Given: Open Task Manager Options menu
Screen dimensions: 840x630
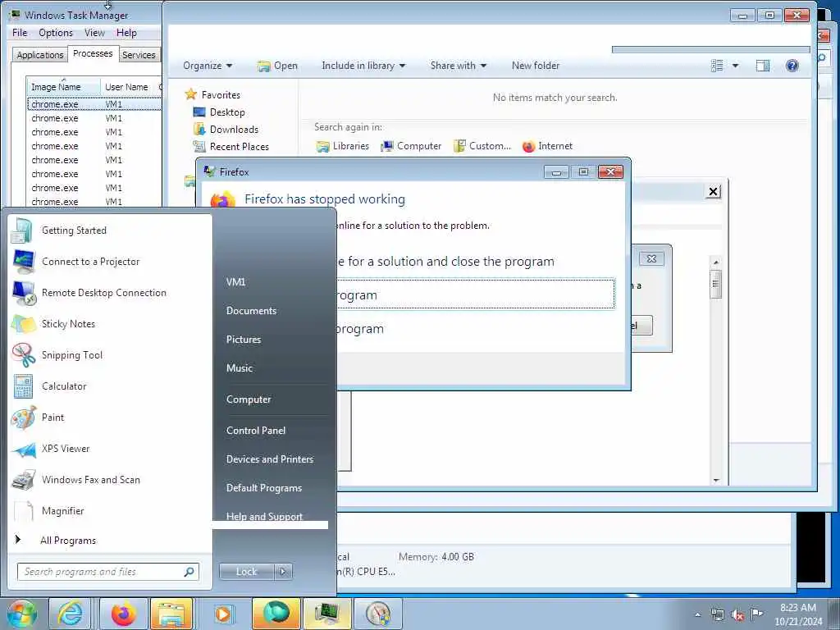Looking at the screenshot, I should point(56,33).
